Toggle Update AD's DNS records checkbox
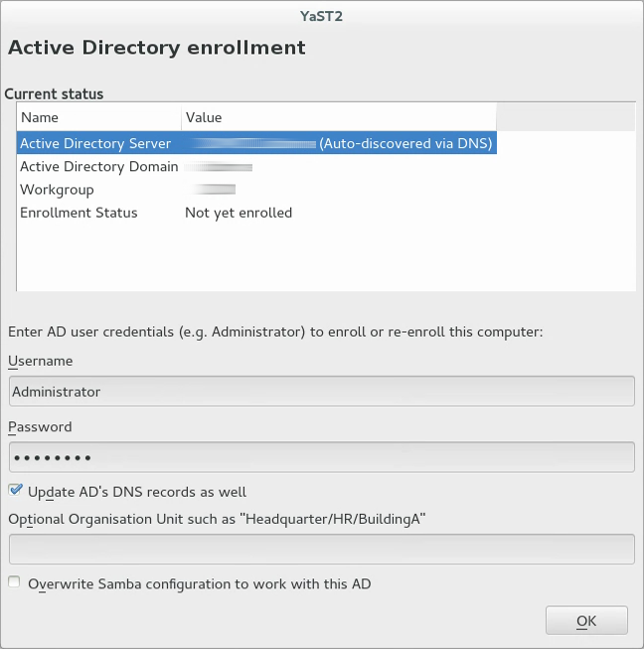The image size is (644, 649). coord(15,490)
